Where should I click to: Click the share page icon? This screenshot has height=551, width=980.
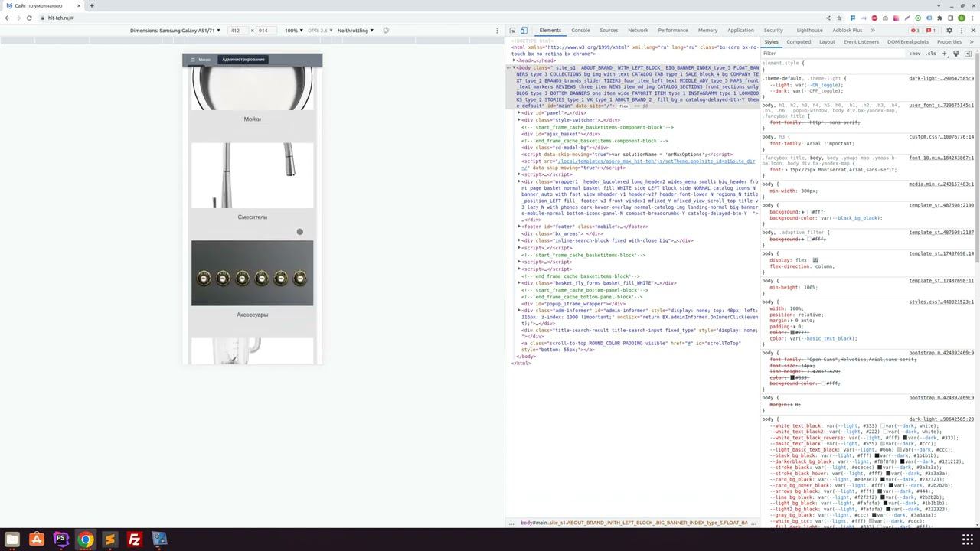(x=828, y=18)
